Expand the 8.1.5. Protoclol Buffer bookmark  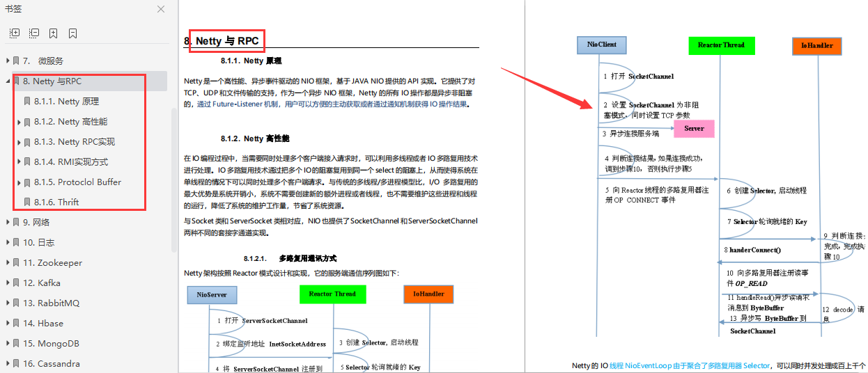coord(19,182)
